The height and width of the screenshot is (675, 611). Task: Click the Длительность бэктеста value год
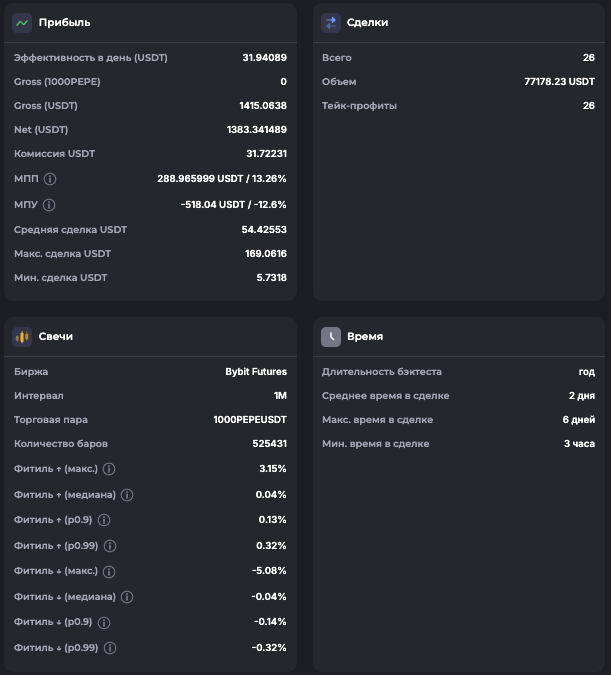click(587, 372)
